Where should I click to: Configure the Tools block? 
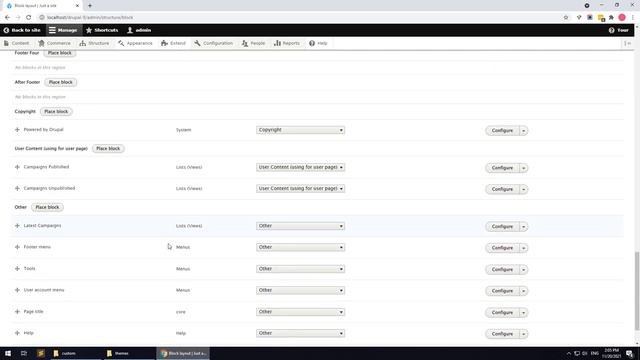pyautogui.click(x=502, y=270)
